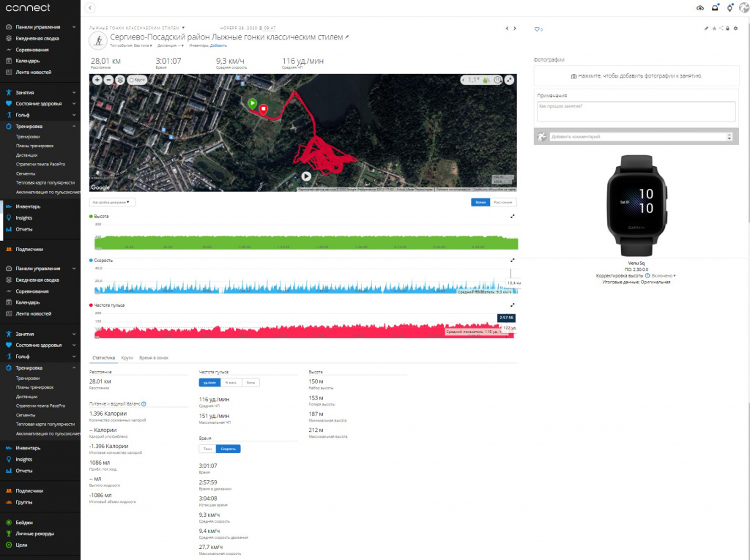Open Группы in the sidebar
This screenshot has height=560, width=750.
pos(24,502)
